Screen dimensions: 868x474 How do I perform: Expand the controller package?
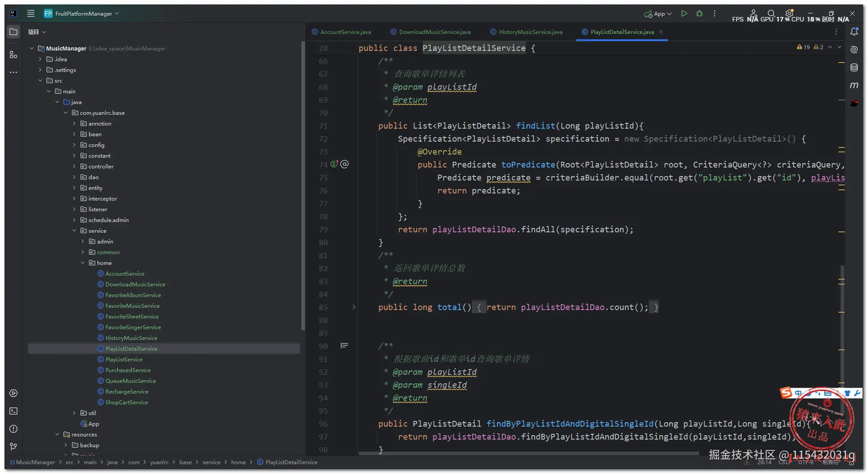(x=74, y=166)
